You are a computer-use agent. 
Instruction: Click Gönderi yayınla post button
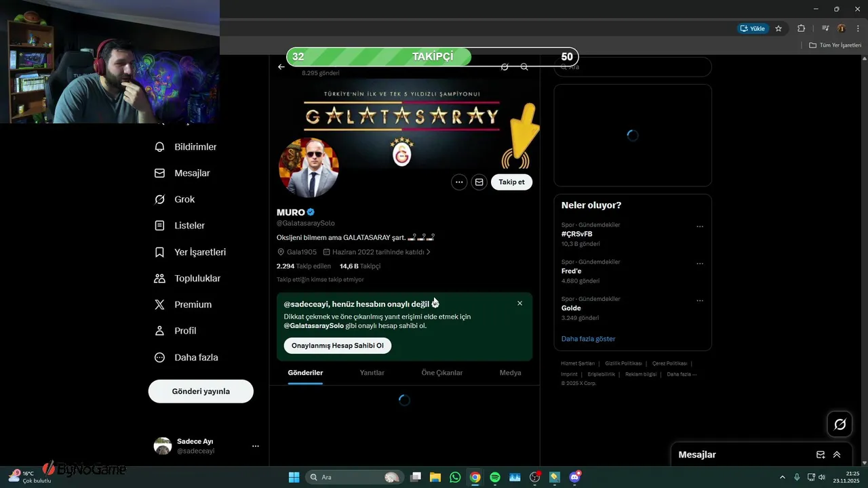[201, 391]
